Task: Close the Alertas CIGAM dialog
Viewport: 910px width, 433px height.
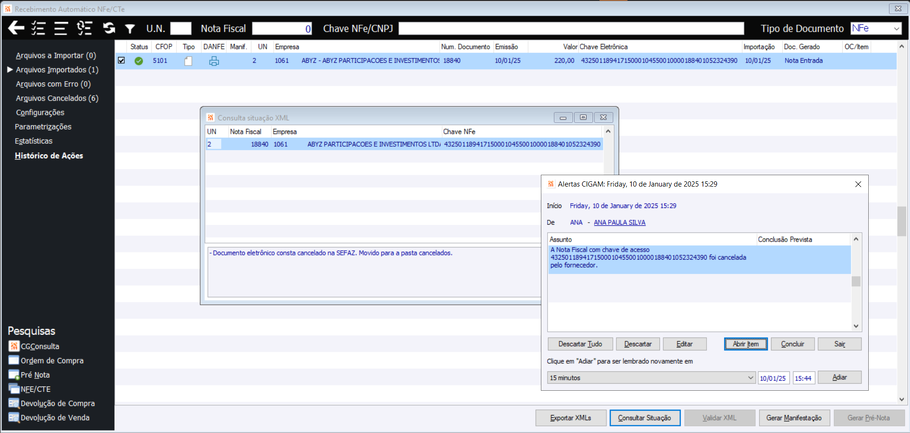Action: point(858,183)
